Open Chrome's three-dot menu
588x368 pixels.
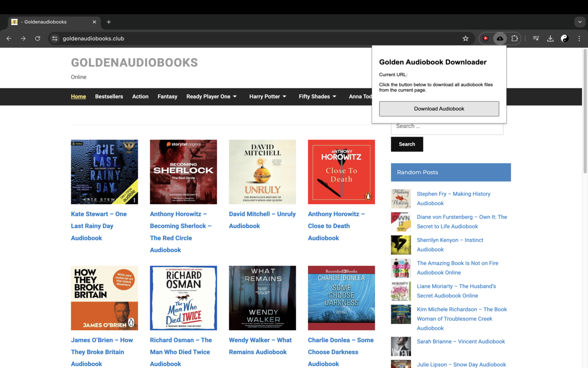(579, 38)
